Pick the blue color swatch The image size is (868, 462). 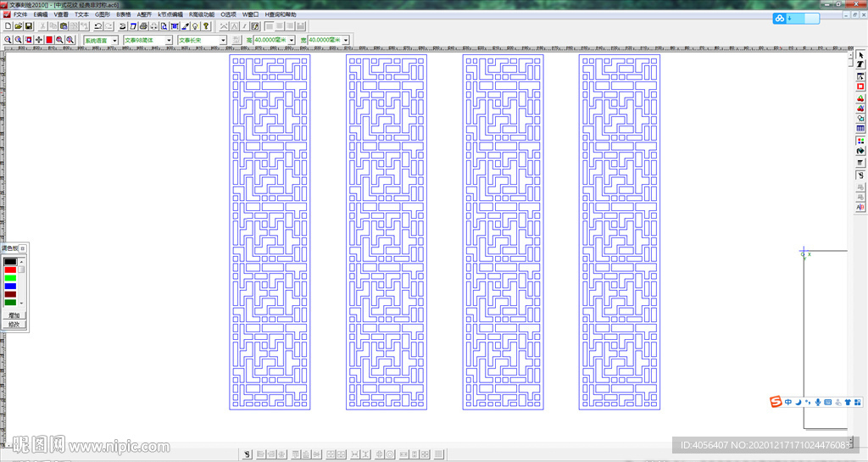[x=10, y=286]
